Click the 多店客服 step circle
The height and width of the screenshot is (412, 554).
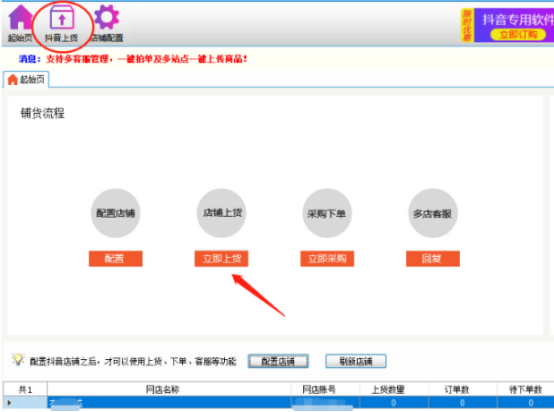[x=433, y=213]
